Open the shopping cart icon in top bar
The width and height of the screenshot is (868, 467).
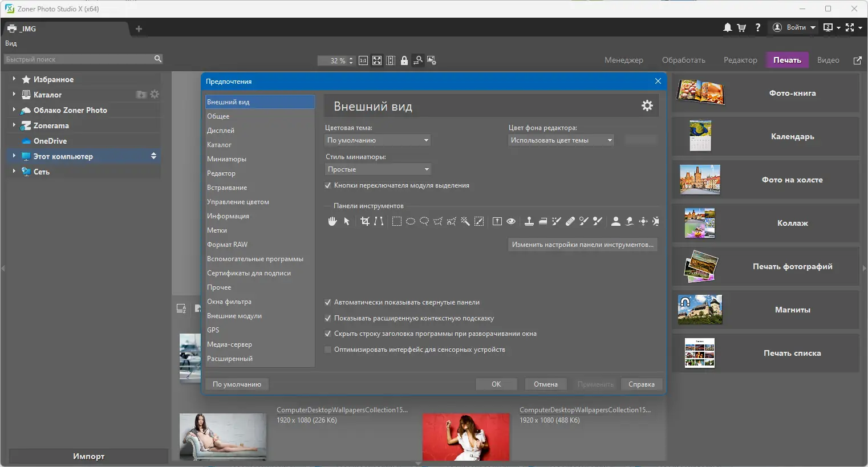741,27
